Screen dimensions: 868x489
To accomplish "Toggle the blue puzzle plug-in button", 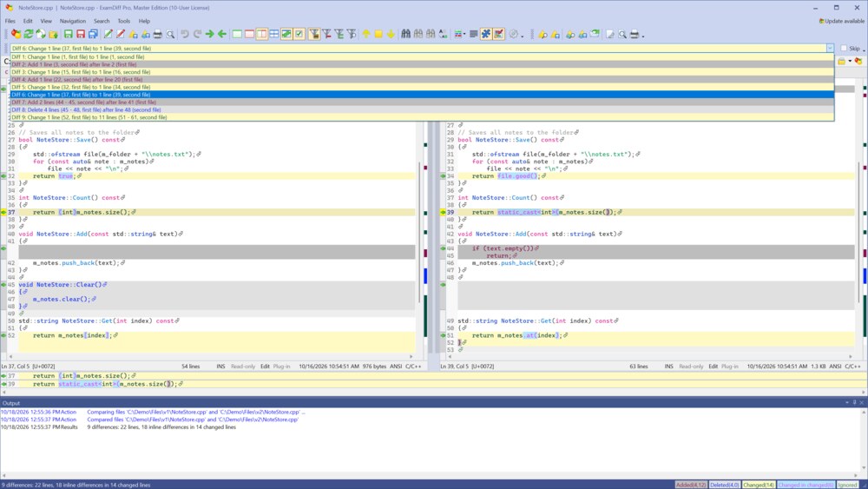I will click(486, 35).
